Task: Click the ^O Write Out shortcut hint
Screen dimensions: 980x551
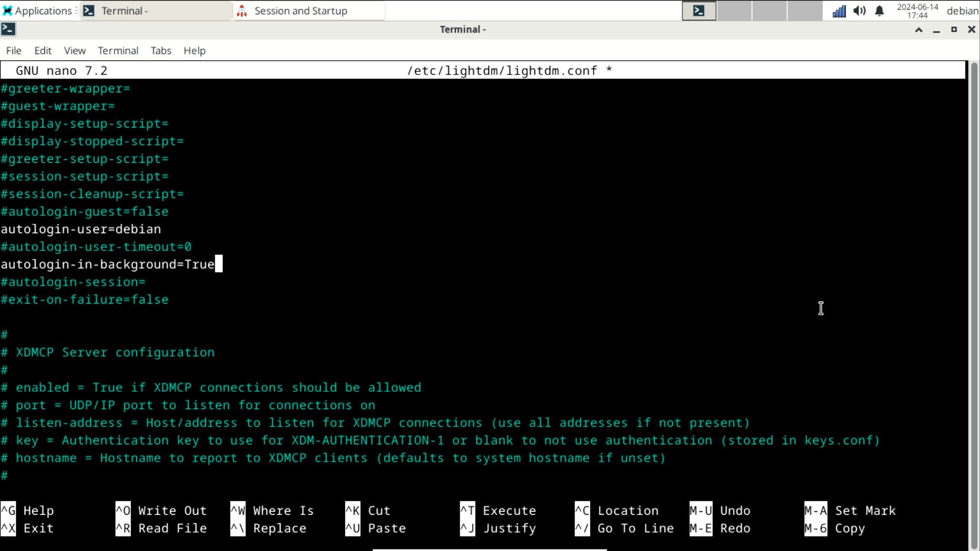Action: tap(161, 511)
